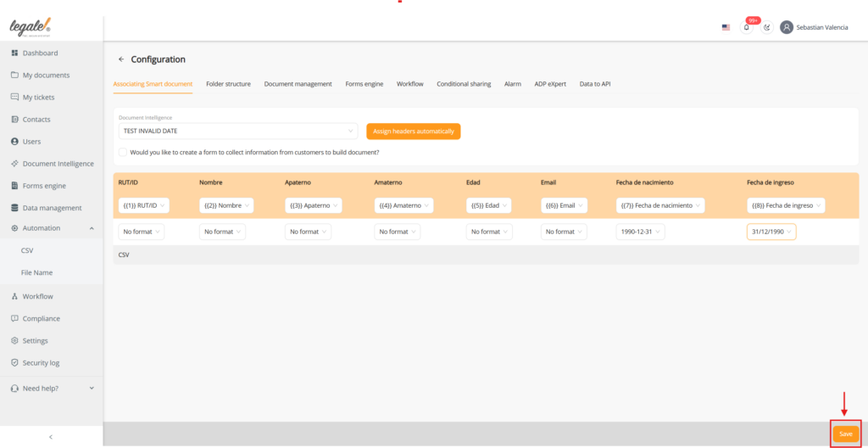Switch to the ADP eXpert tab

pyautogui.click(x=550, y=84)
